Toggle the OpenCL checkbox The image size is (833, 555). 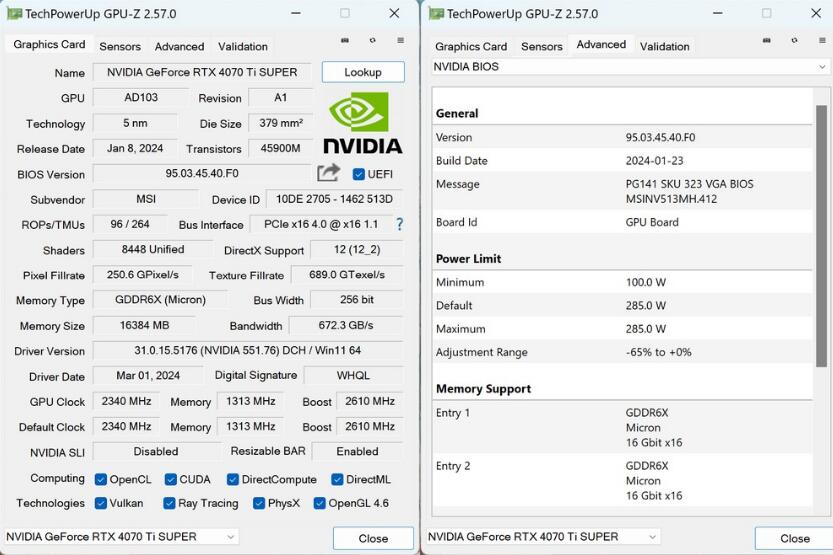[100, 480]
